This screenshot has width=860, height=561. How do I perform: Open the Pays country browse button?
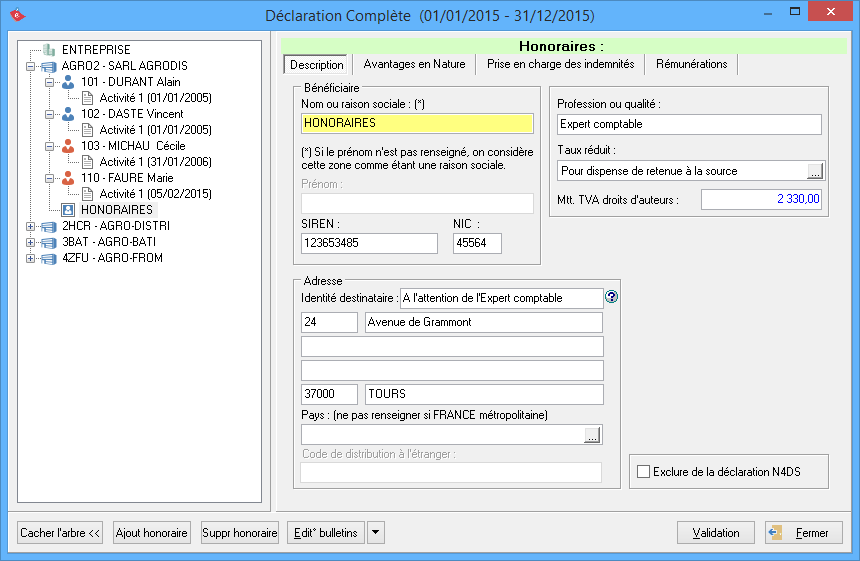coord(592,435)
